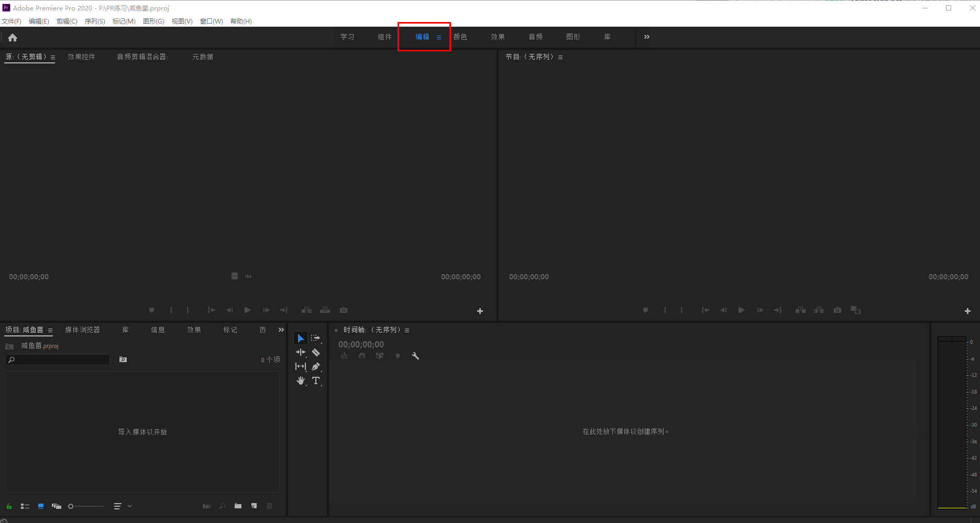Expand workspace overflow chevron at top
The height and width of the screenshot is (523, 980).
(x=647, y=37)
